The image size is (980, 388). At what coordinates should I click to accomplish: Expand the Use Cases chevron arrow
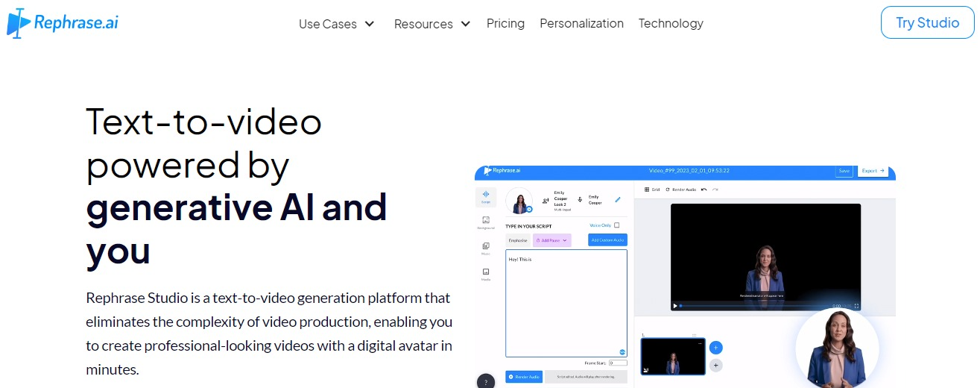(x=370, y=24)
